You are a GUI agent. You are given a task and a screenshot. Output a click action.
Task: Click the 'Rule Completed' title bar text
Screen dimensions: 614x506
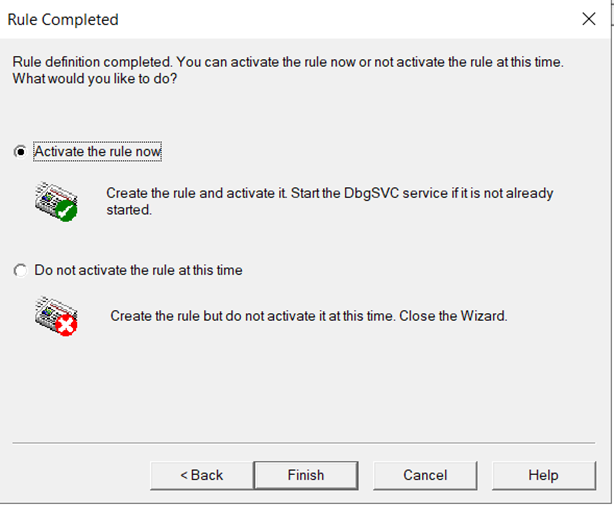pos(63,20)
